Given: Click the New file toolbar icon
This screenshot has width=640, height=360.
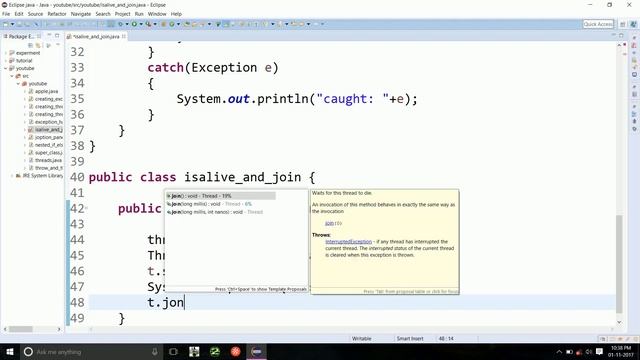Looking at the screenshot, I should pyautogui.click(x=6, y=24).
